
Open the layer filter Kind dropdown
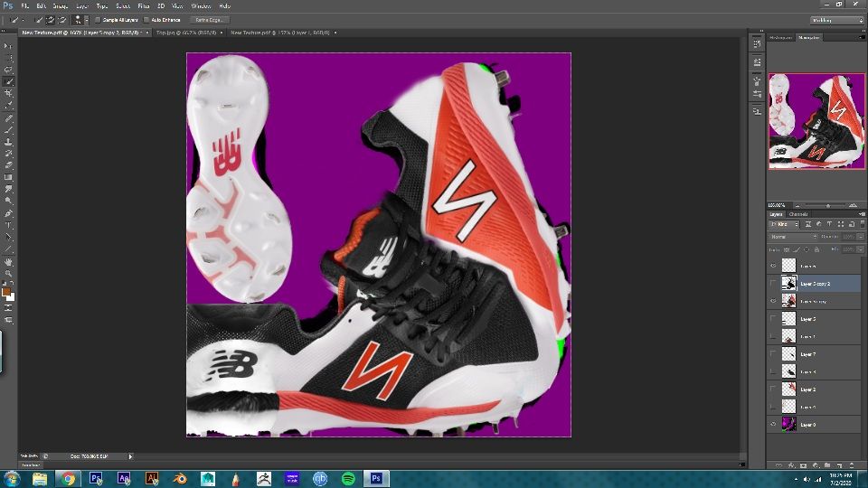pos(785,225)
